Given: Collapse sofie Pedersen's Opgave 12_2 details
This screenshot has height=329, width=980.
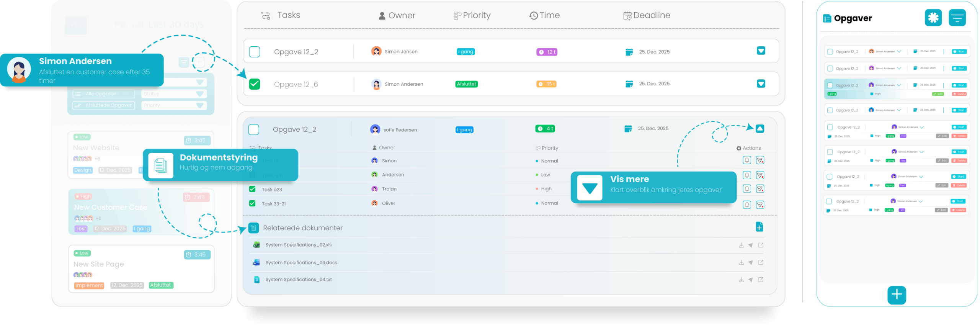Looking at the screenshot, I should 760,128.
